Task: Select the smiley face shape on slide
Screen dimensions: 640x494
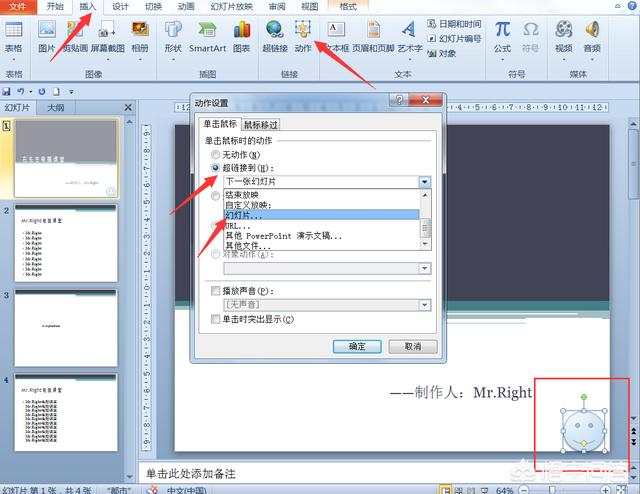Action: pos(584,431)
